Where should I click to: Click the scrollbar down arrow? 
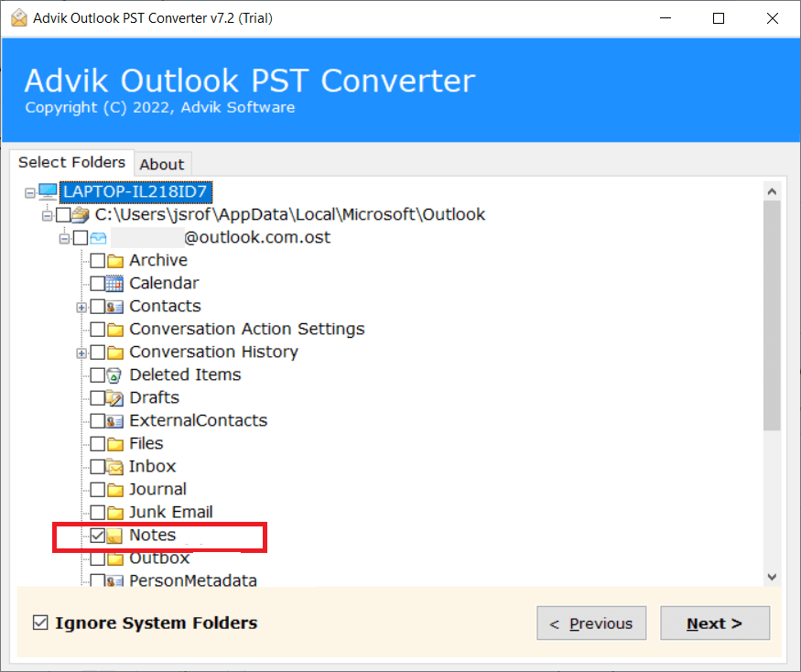pyautogui.click(x=772, y=577)
